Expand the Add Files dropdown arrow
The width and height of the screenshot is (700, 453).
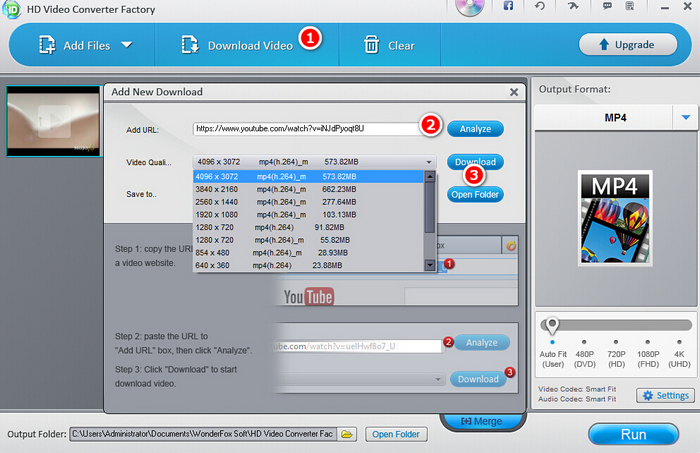pyautogui.click(x=127, y=45)
